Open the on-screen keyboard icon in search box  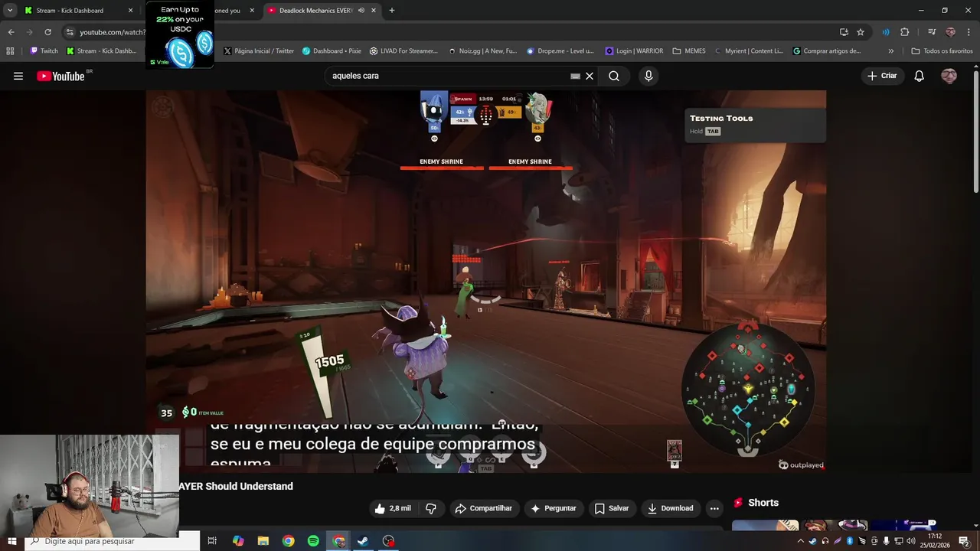click(x=575, y=76)
